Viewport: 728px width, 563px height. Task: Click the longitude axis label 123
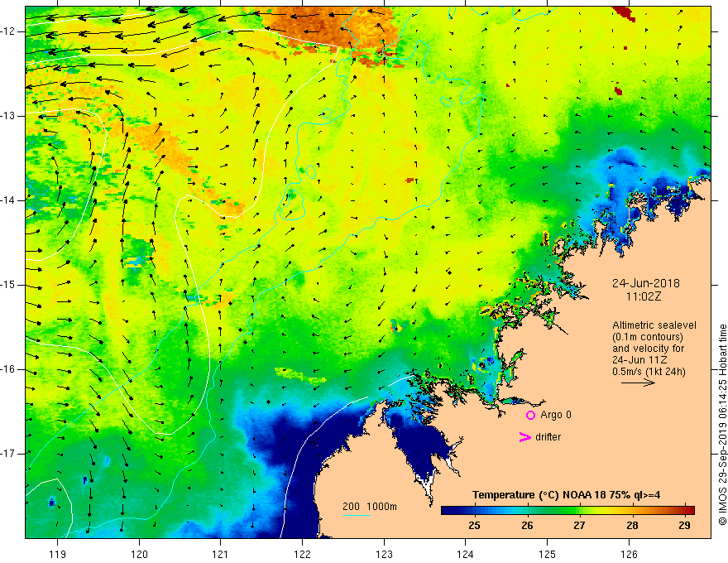point(384,554)
